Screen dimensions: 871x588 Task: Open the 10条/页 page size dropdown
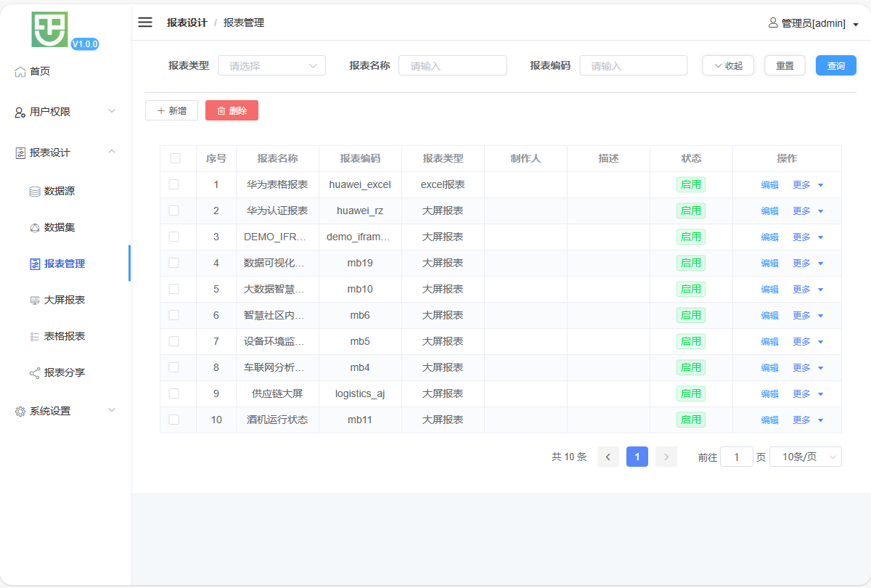coord(805,457)
